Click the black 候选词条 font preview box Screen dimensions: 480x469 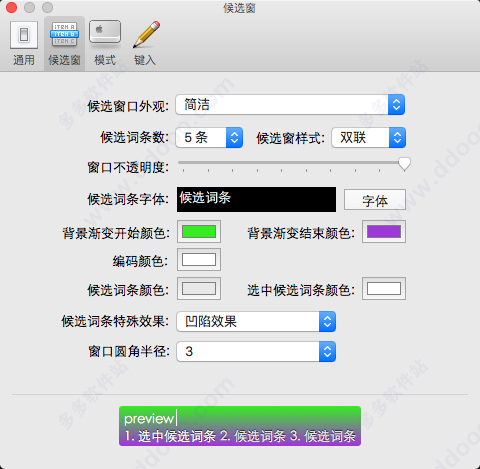[x=256, y=199]
